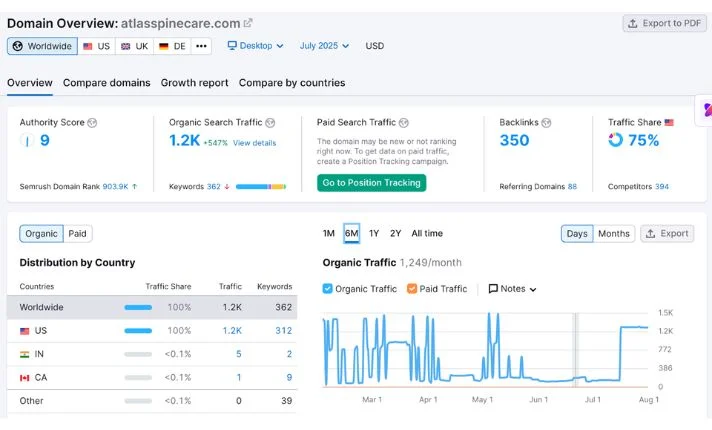Click the Organic Search Traffic info icon
This screenshot has width=712, height=430.
click(270, 123)
